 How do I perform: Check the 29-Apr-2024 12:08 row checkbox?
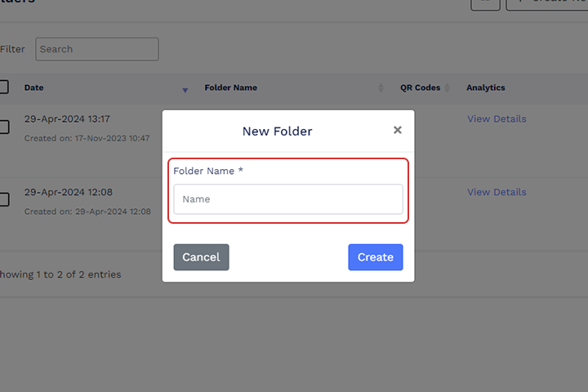pos(3,199)
